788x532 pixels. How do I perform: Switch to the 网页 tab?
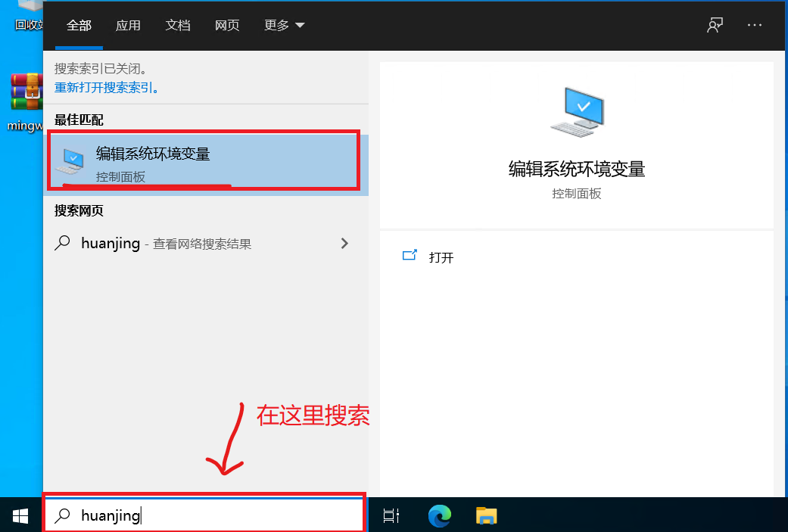click(x=226, y=25)
